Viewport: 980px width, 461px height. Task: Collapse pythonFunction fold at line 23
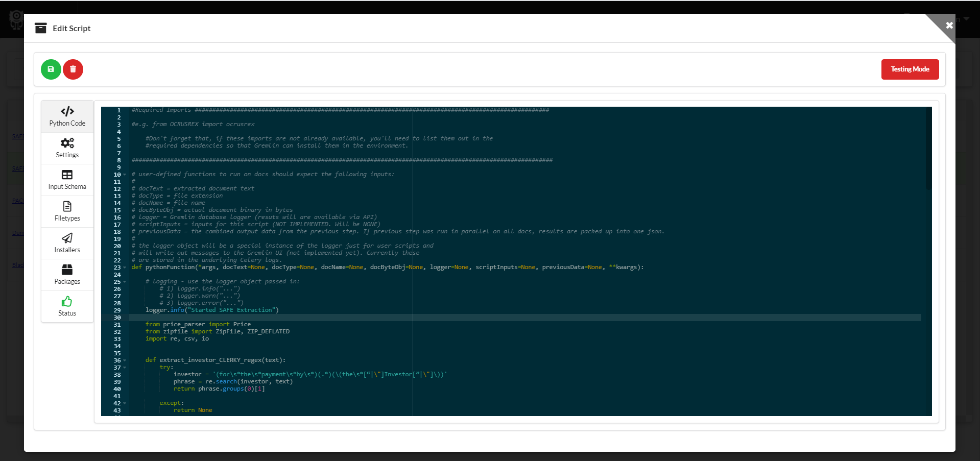click(125, 268)
